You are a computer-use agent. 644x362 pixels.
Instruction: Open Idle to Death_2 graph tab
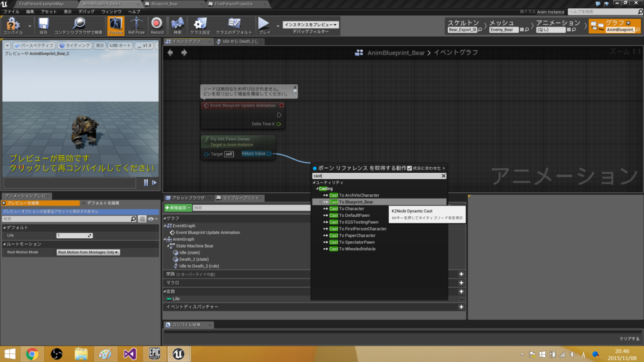[240, 41]
